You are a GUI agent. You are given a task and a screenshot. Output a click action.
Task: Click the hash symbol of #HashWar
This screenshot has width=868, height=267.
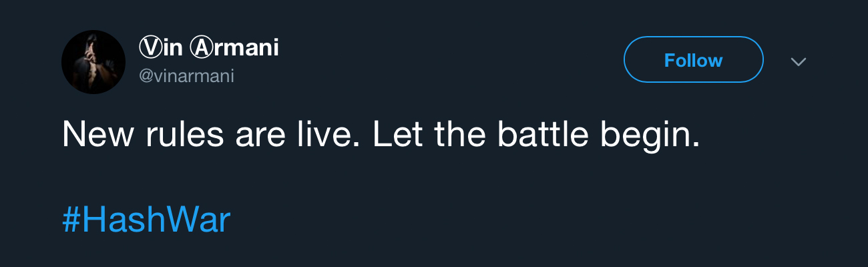[x=71, y=221]
